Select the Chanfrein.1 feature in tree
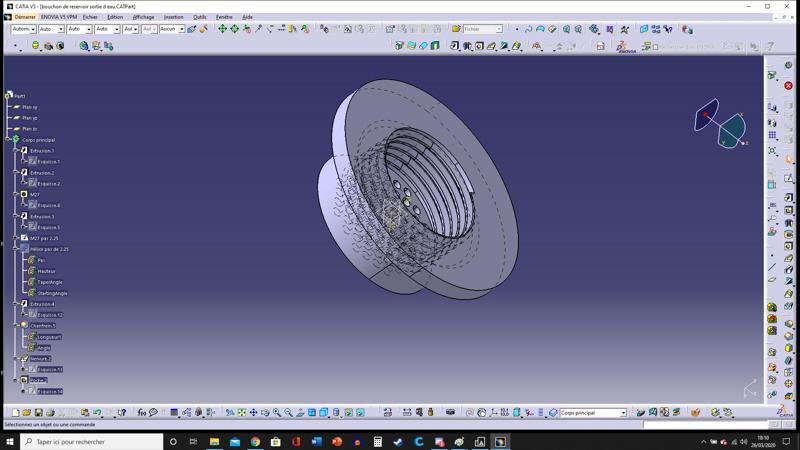This screenshot has width=800, height=450. coord(42,326)
